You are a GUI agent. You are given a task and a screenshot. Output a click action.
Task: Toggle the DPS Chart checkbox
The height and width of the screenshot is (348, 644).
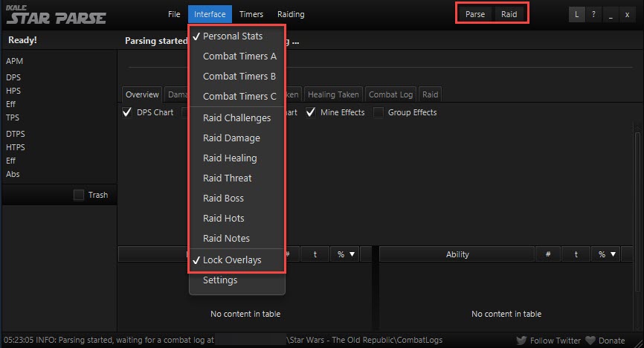[x=127, y=112]
